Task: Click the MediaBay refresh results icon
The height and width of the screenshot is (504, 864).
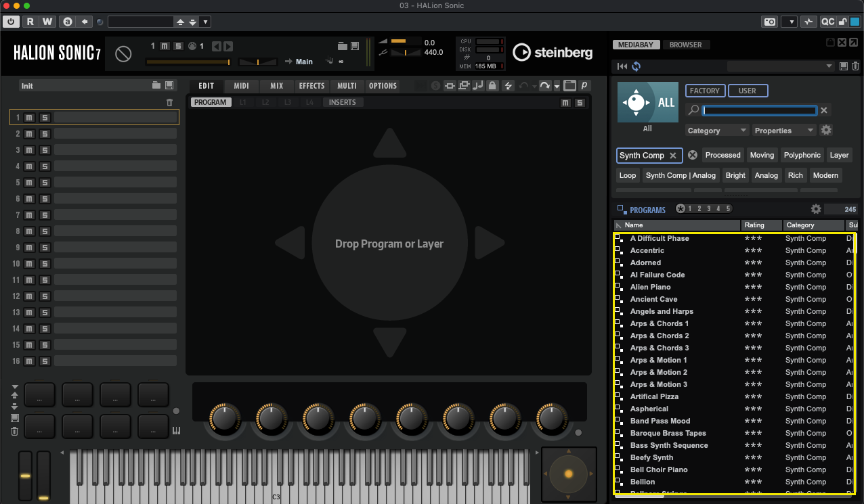Action: point(636,66)
